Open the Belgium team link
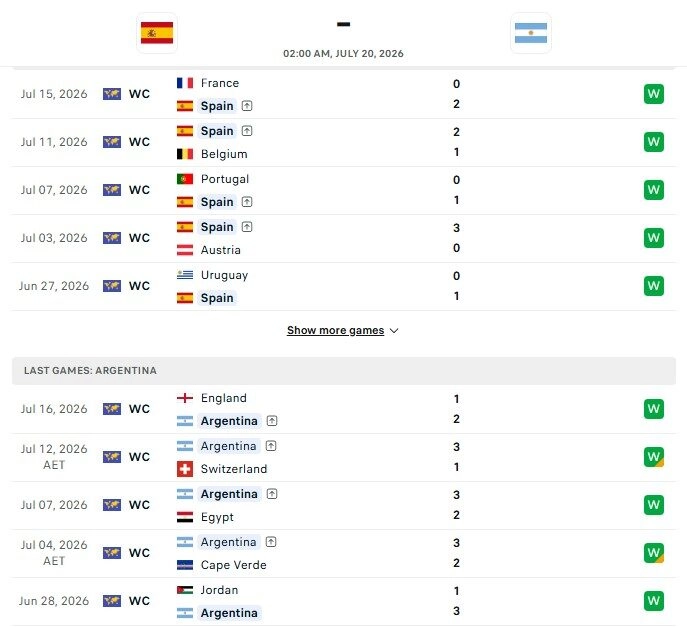Viewport: 687px width, 627px height. tap(224, 154)
